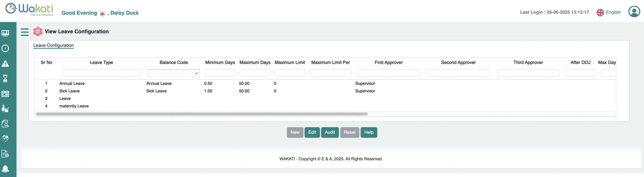Open the user profile avatar menu
This screenshot has width=644, height=177.
(x=634, y=12)
